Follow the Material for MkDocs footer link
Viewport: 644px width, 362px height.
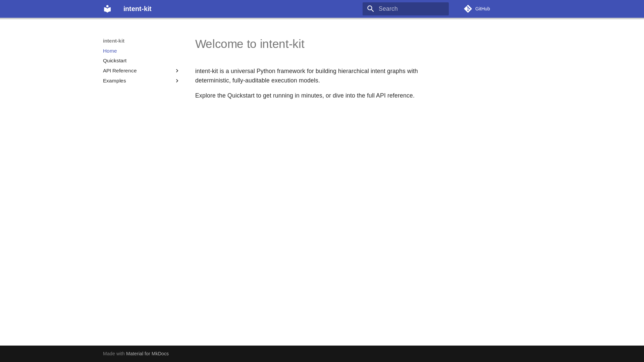click(x=147, y=354)
